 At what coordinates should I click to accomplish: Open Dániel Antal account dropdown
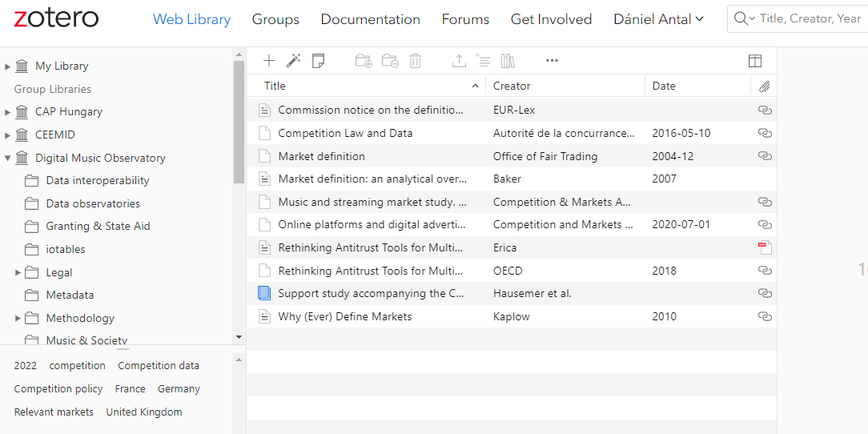pyautogui.click(x=658, y=19)
